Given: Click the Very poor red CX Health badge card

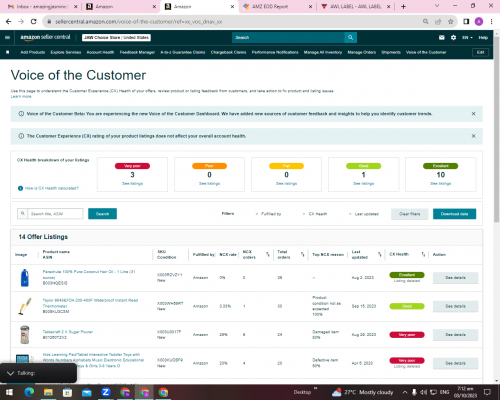Looking at the screenshot, I should [132, 174].
